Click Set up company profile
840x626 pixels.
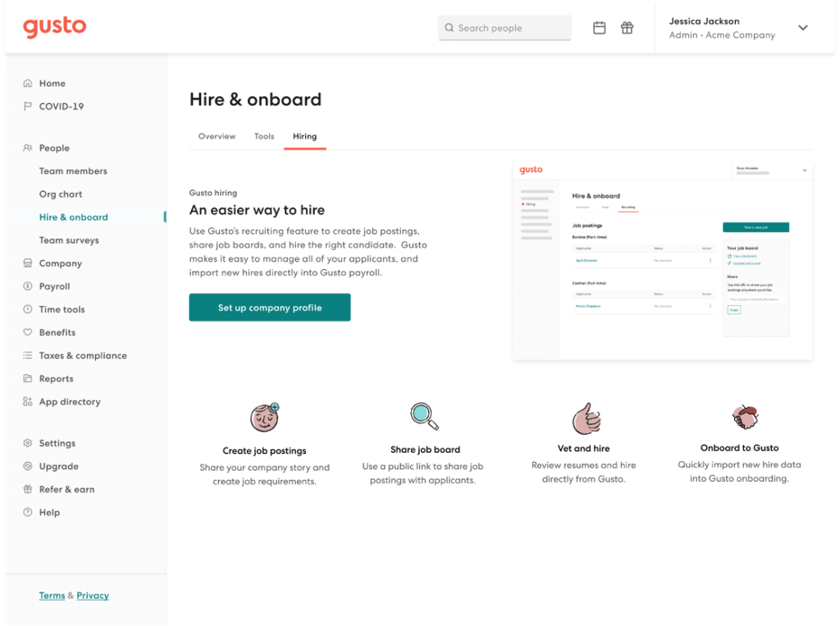click(269, 307)
